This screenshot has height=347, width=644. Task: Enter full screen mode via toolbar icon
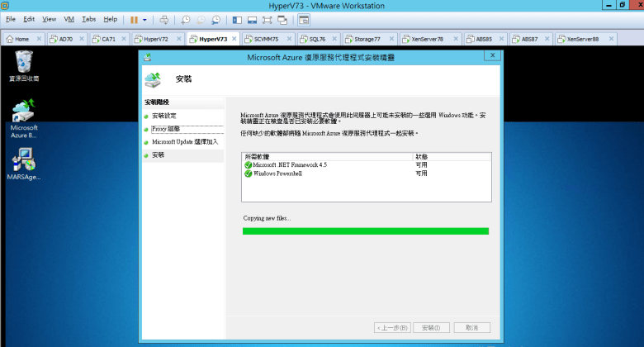(268, 19)
